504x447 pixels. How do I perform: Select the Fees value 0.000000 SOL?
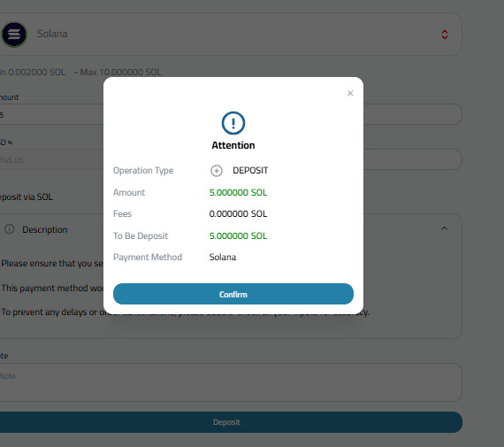point(238,213)
